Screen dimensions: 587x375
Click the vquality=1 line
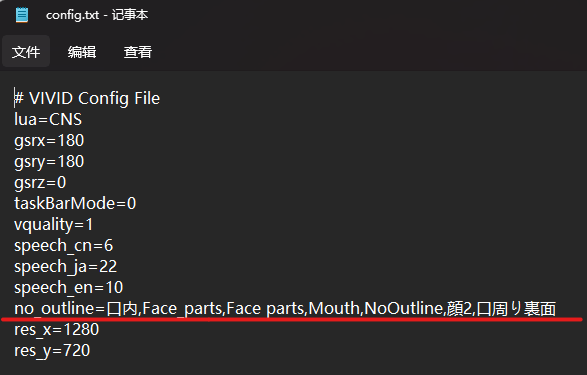pyautogui.click(x=54, y=225)
